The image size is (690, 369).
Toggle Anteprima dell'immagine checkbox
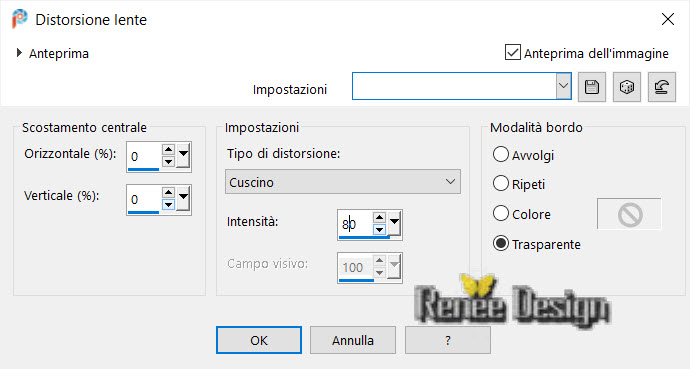point(513,52)
